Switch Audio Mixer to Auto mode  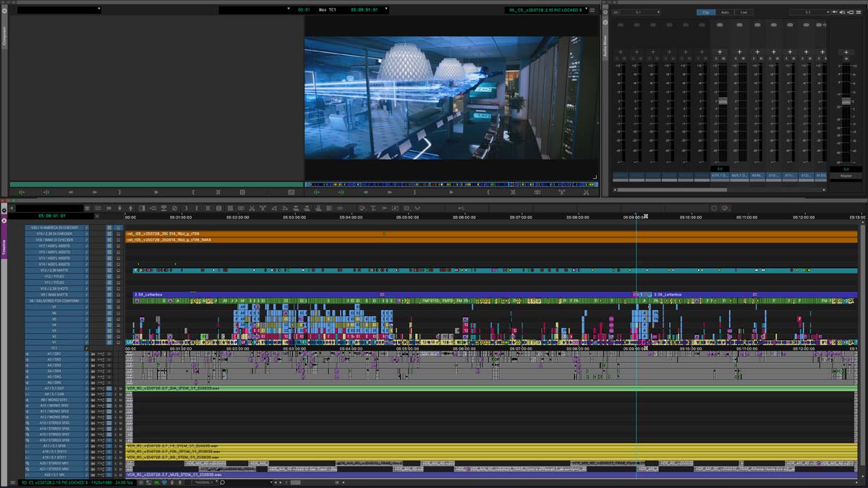[724, 12]
